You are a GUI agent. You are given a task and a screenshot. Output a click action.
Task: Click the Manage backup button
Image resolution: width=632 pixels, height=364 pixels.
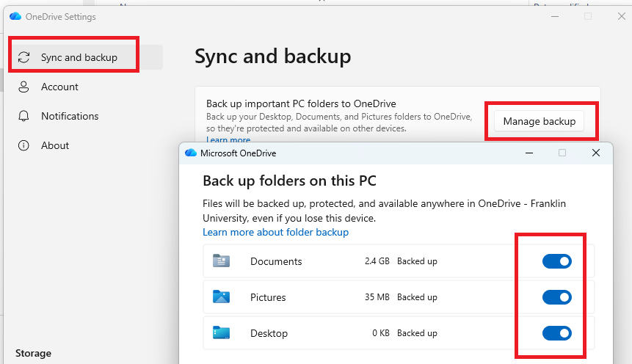coord(540,121)
